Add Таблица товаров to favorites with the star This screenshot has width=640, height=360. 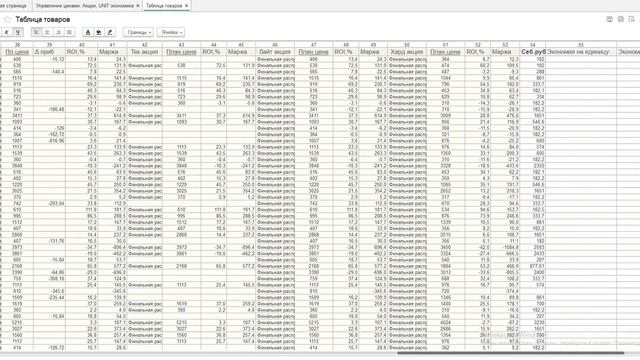7,19
